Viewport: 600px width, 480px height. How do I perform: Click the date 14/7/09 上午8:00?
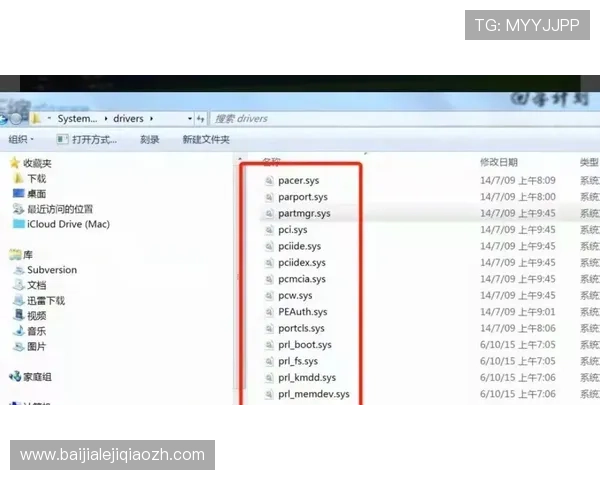coord(518,197)
